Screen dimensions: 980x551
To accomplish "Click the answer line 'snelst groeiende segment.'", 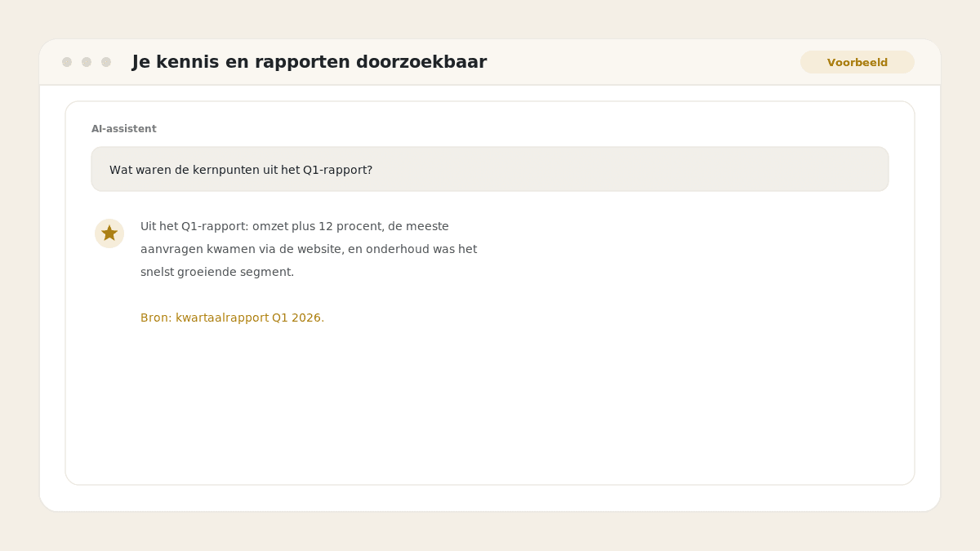I will point(217,272).
